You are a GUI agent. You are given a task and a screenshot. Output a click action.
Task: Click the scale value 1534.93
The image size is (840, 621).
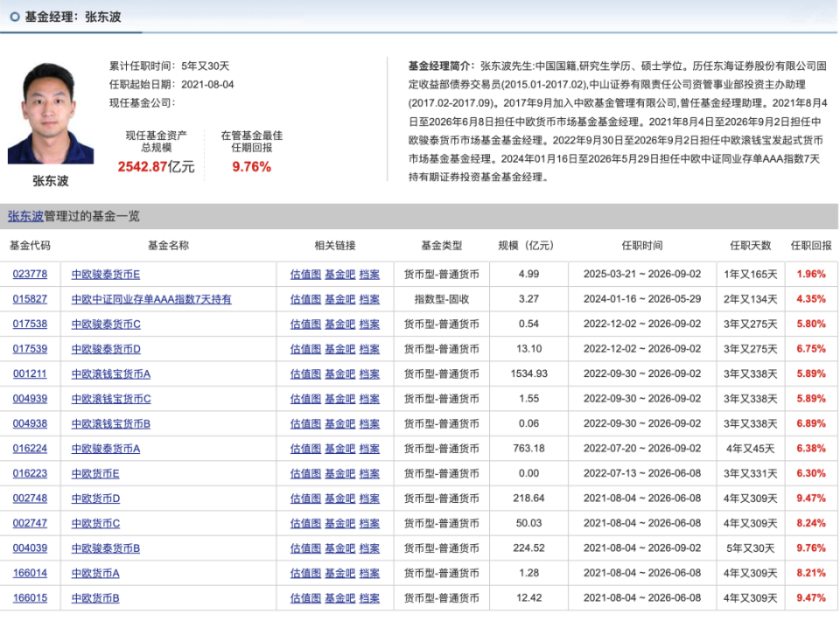[x=528, y=373]
